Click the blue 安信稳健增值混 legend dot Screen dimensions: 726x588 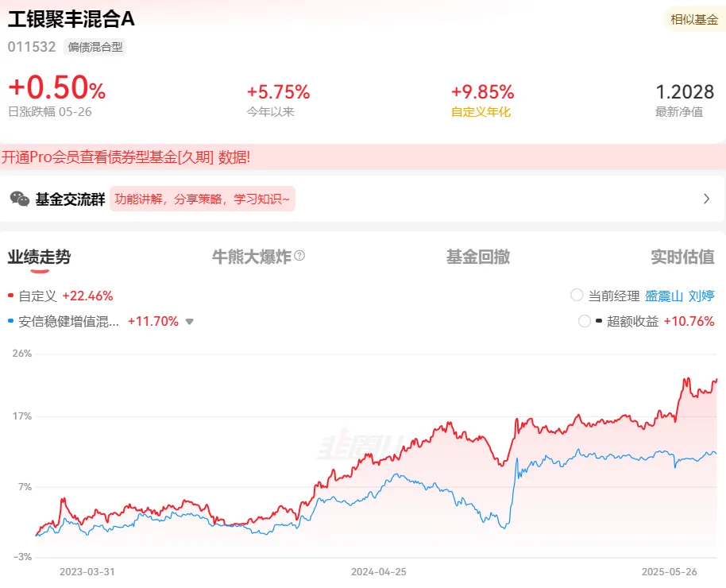pyautogui.click(x=10, y=321)
